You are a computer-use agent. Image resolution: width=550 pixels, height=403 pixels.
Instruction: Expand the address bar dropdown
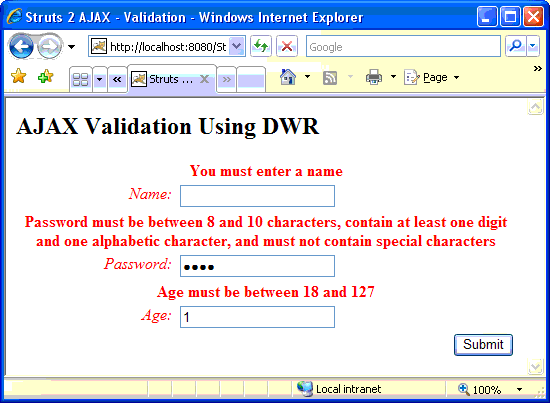coord(237,46)
